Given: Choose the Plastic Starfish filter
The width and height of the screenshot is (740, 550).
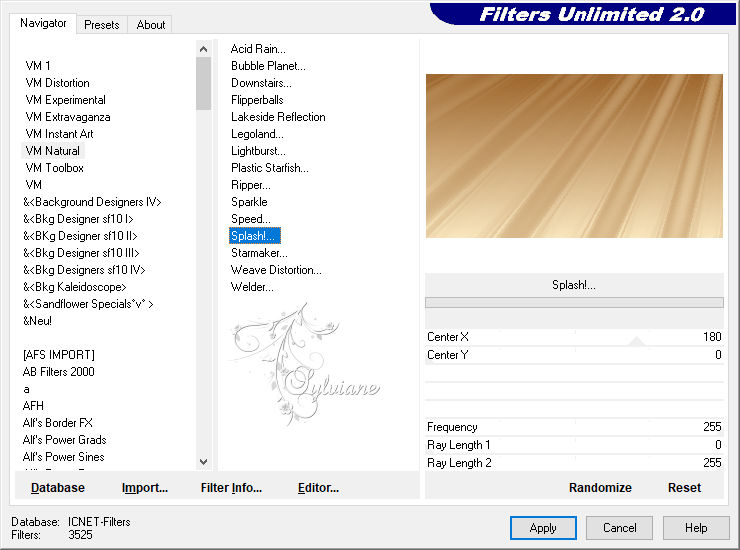Looking at the screenshot, I should 269,168.
